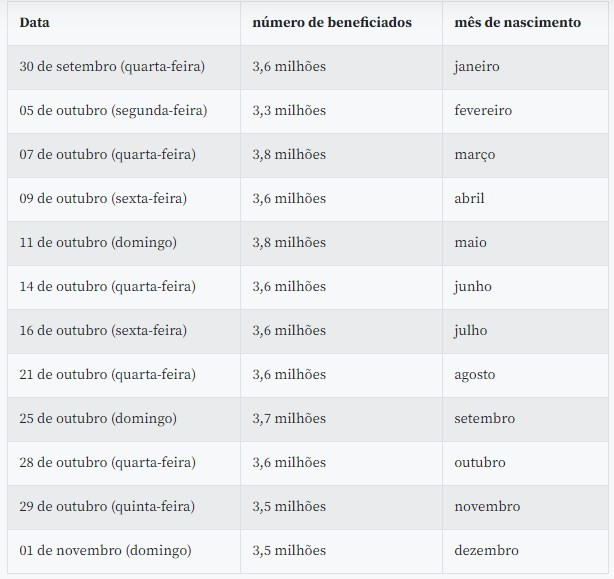Select the "09 de outubro (sexta-feira)" cell
Screen dimensions: 614x579
click(103, 198)
